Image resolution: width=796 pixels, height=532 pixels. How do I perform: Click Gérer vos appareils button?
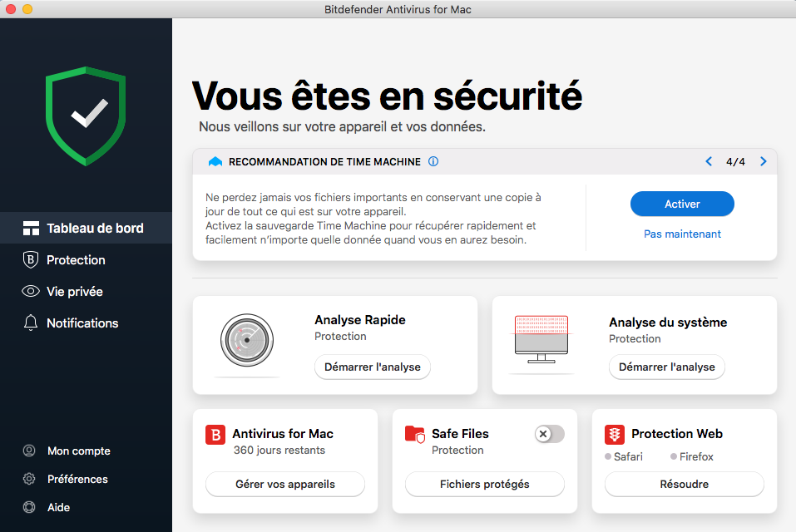click(x=284, y=485)
